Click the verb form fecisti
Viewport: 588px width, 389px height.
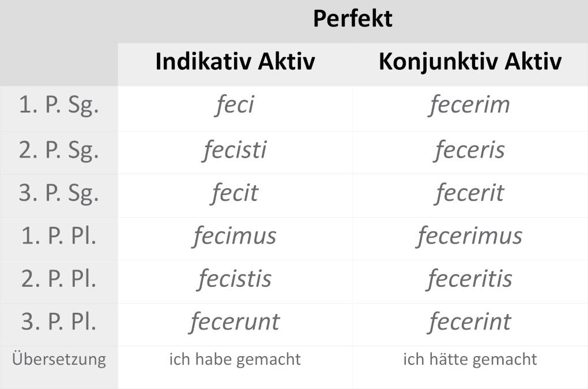pos(235,150)
